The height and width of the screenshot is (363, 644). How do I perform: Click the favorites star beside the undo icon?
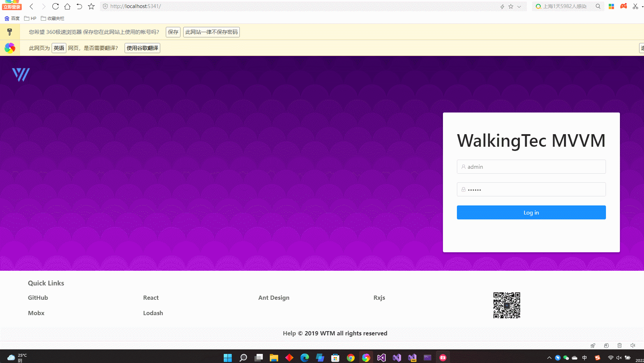(x=91, y=6)
